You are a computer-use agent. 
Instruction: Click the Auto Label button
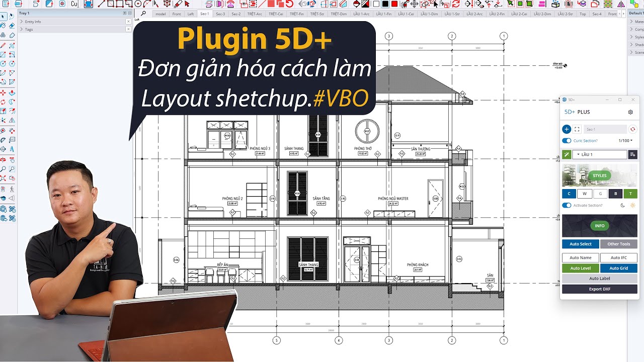pyautogui.click(x=600, y=279)
